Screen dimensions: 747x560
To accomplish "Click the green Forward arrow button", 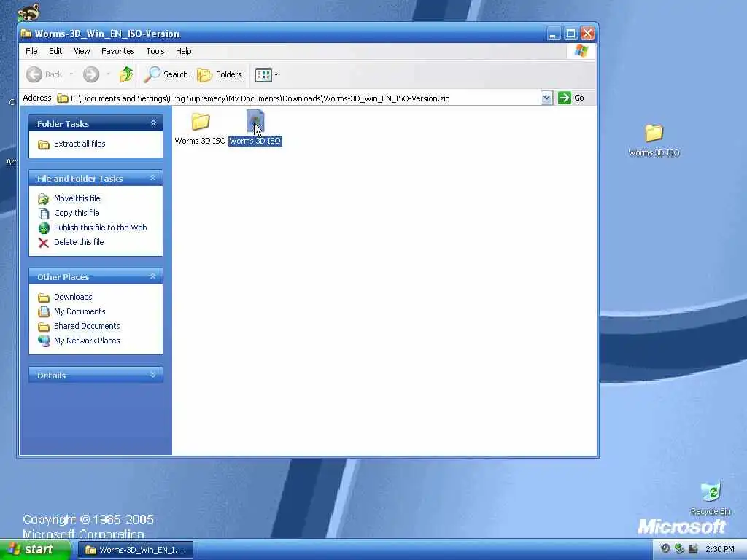I will coord(91,74).
